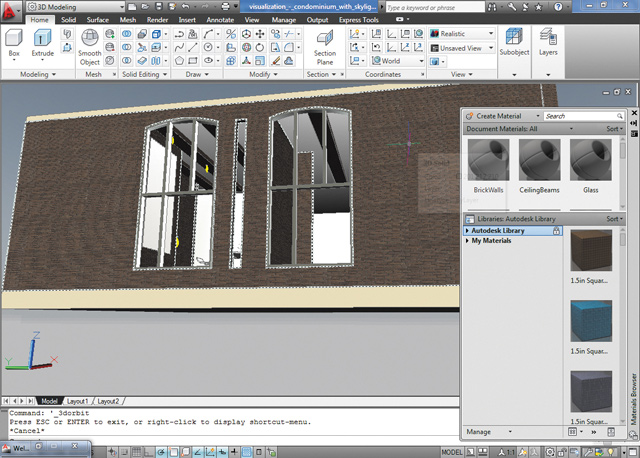Click Sort in the Libraries header
The height and width of the screenshot is (458, 640).
tap(614, 219)
